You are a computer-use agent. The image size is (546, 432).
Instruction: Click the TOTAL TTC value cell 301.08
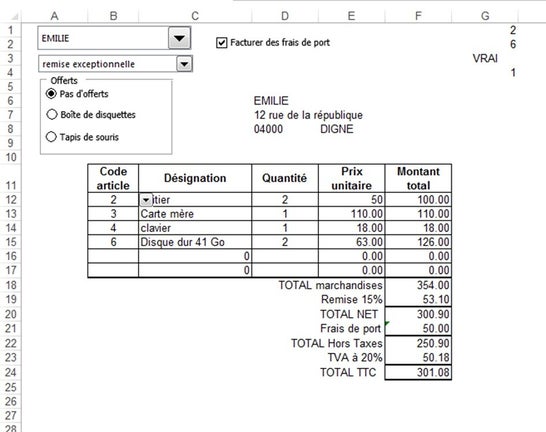tap(418, 372)
